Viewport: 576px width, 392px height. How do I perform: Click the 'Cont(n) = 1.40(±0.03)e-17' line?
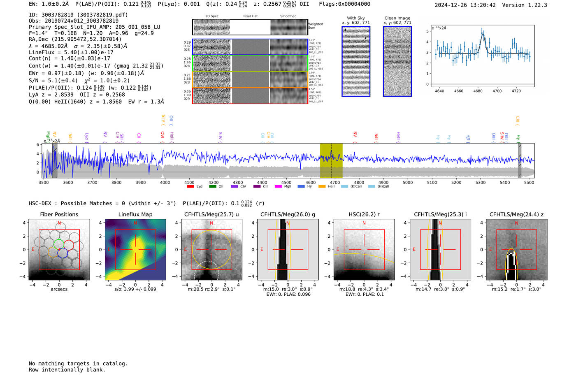(x=70, y=58)
